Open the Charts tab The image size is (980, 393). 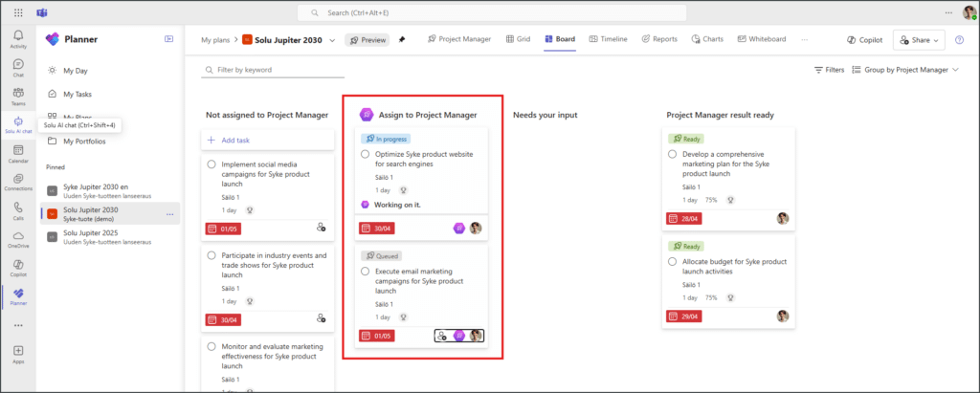pyautogui.click(x=707, y=39)
